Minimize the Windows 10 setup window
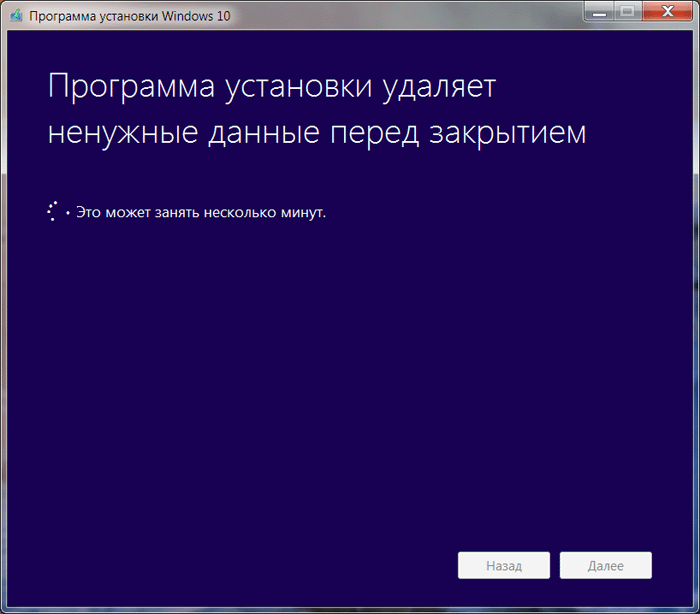This screenshot has height=614, width=700. (599, 11)
